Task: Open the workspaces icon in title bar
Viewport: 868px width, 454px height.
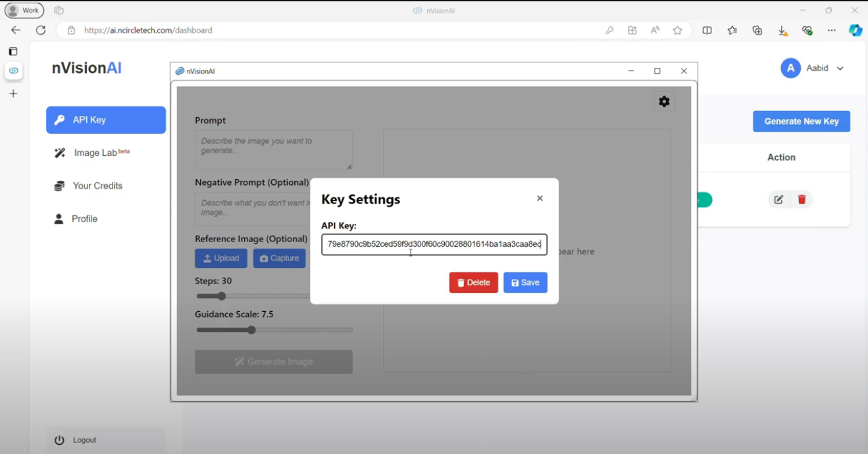Action: [59, 11]
